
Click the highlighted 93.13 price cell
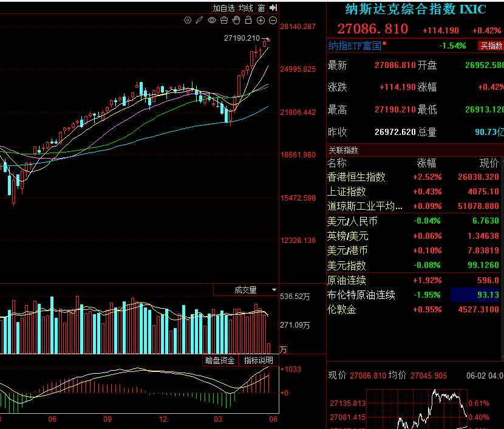click(x=475, y=295)
